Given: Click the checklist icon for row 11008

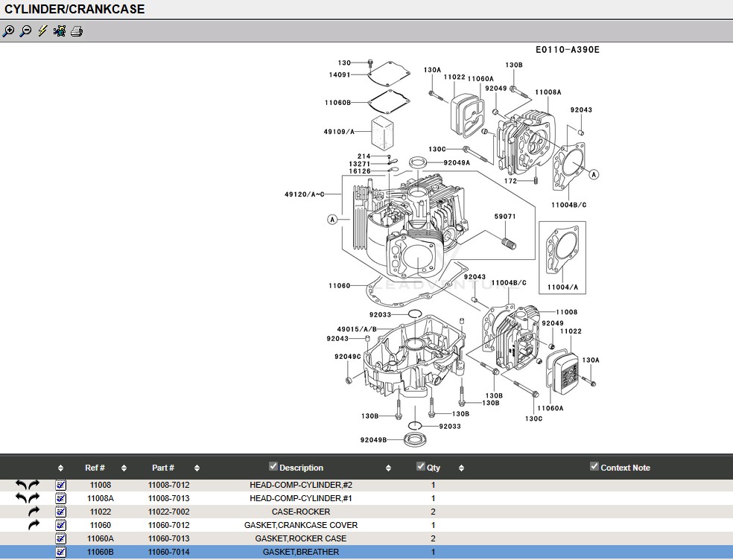Looking at the screenshot, I should point(61,485).
